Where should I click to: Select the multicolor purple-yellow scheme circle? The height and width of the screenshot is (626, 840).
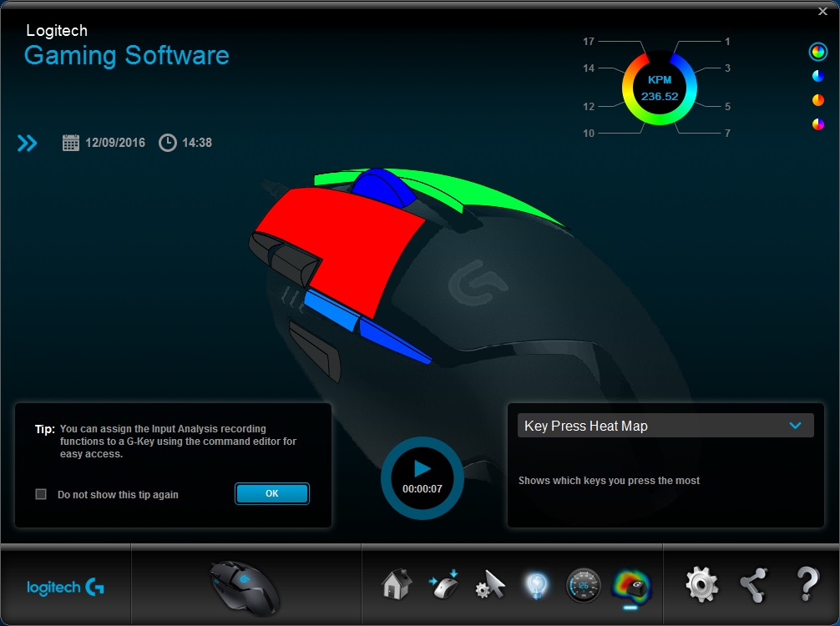818,124
